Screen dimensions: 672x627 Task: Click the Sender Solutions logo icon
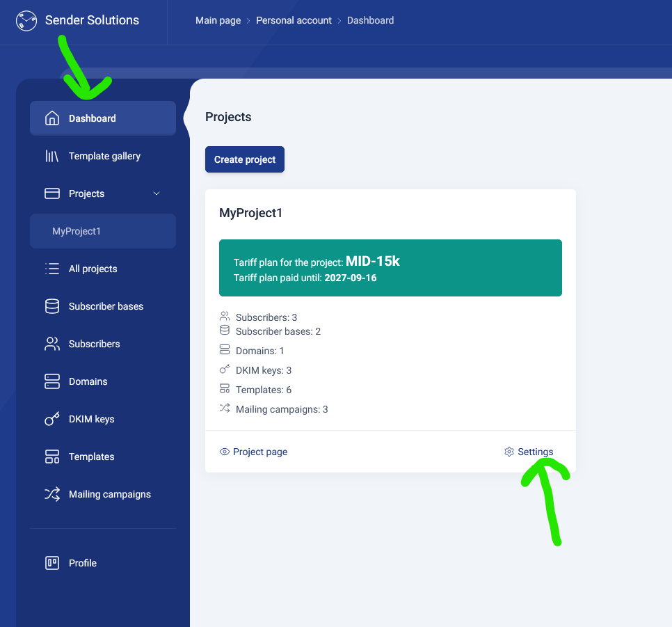click(26, 21)
